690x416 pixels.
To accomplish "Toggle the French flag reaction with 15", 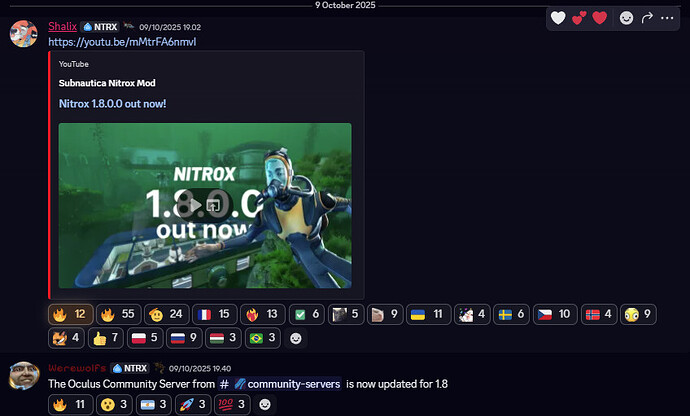I will click(x=214, y=314).
